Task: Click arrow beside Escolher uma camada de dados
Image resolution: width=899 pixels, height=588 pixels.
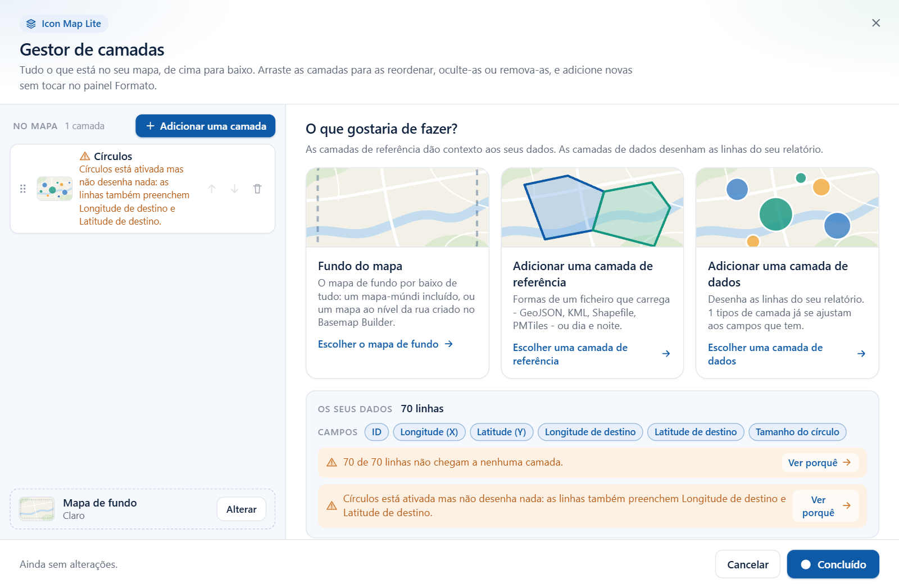Action: (861, 354)
